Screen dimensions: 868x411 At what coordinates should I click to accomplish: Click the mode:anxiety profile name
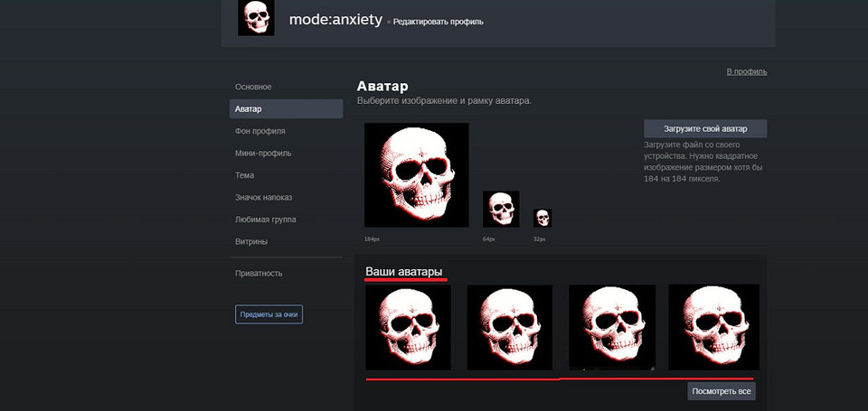click(335, 20)
